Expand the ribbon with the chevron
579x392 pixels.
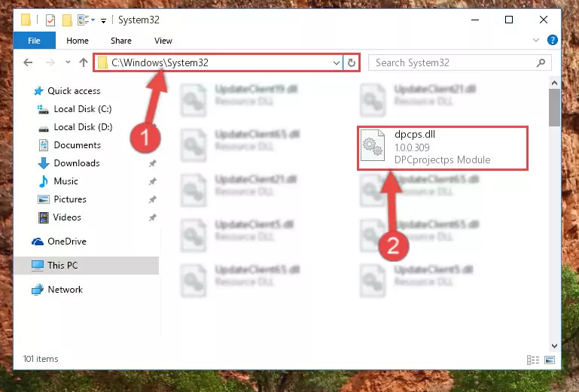pyautogui.click(x=536, y=40)
